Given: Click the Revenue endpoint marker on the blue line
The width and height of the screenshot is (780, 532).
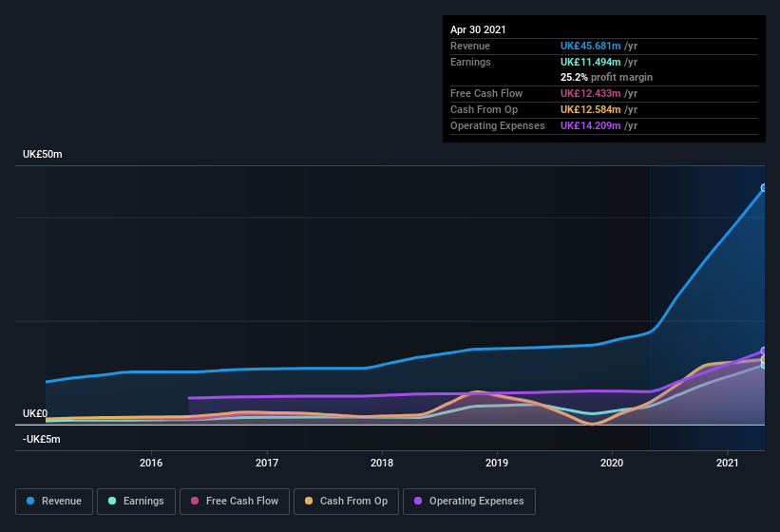Looking at the screenshot, I should pyautogui.click(x=764, y=188).
